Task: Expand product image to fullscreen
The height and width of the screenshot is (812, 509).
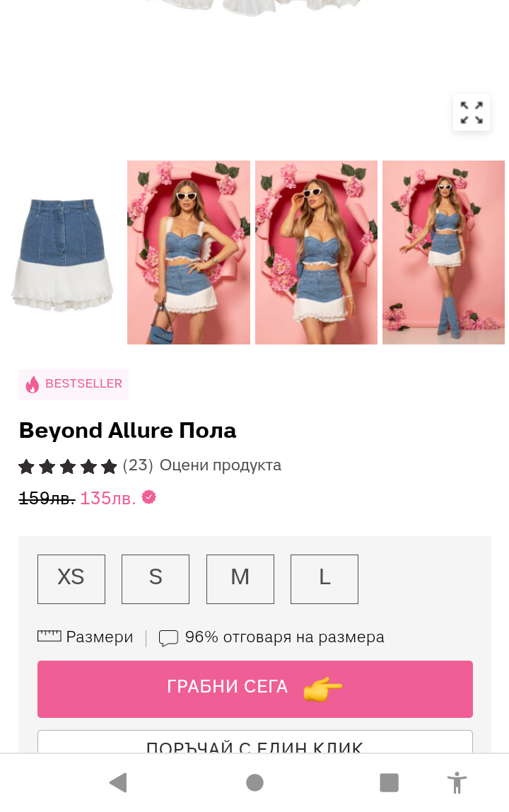Action: tap(472, 112)
